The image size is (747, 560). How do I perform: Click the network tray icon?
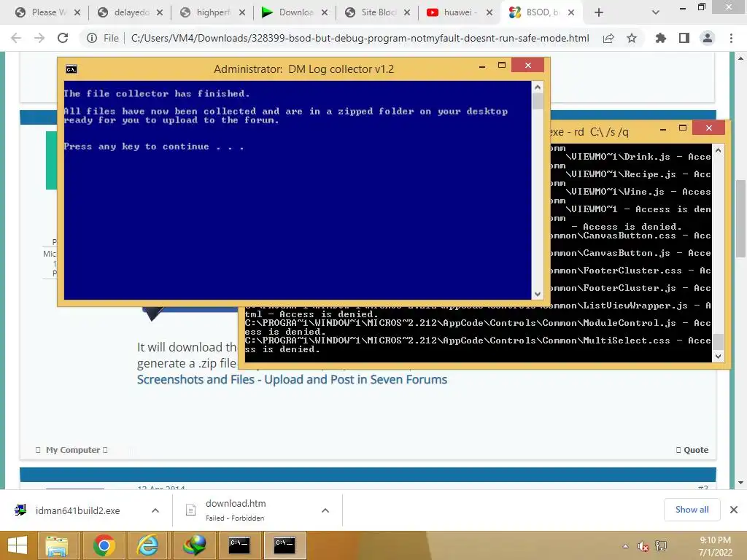(x=661, y=546)
